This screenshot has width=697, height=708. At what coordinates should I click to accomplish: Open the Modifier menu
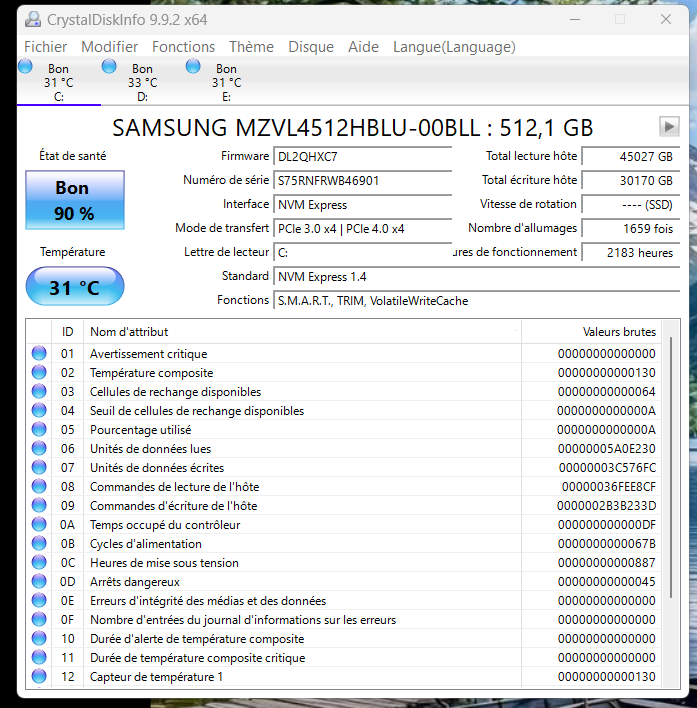(110, 47)
